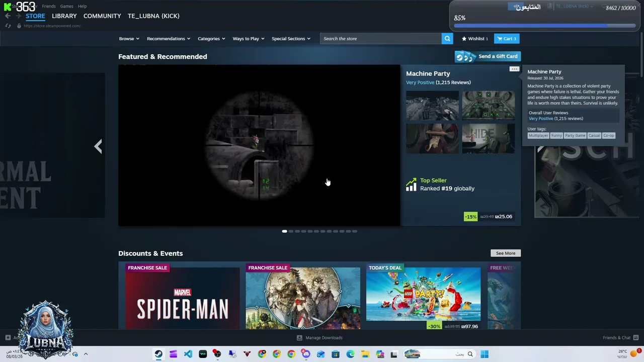The width and height of the screenshot is (644, 362).
Task: Select the Party Game user tag
Action: pyautogui.click(x=575, y=136)
